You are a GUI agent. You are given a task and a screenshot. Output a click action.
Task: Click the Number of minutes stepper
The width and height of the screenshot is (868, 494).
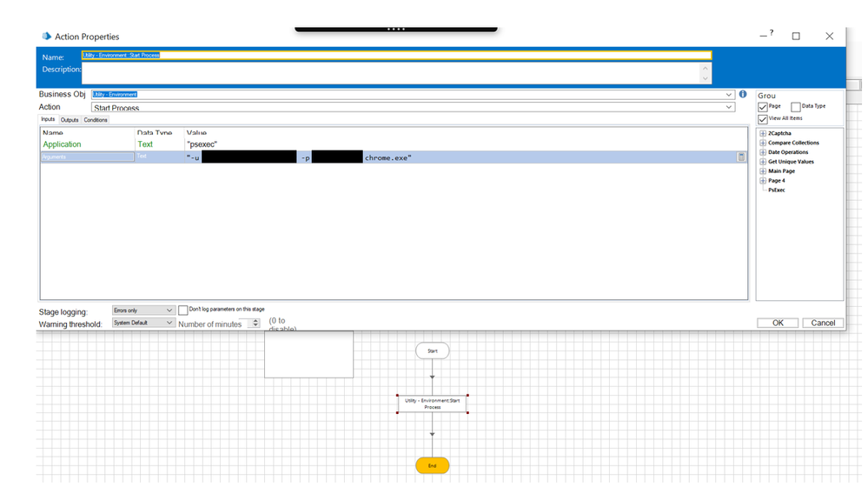(255, 323)
